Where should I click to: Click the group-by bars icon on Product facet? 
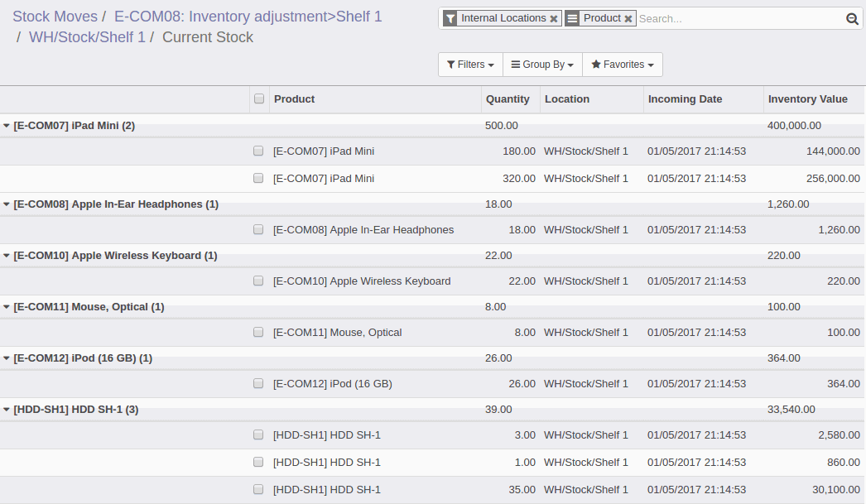coord(573,19)
